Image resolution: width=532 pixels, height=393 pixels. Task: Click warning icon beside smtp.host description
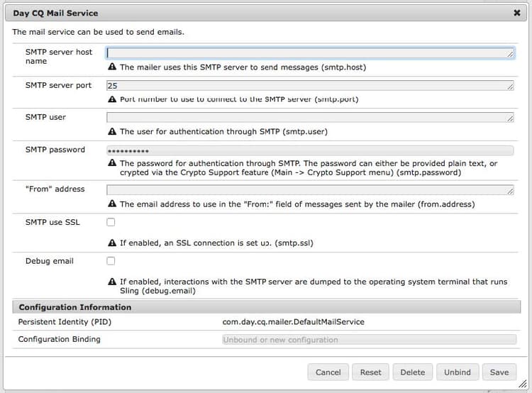[112, 67]
